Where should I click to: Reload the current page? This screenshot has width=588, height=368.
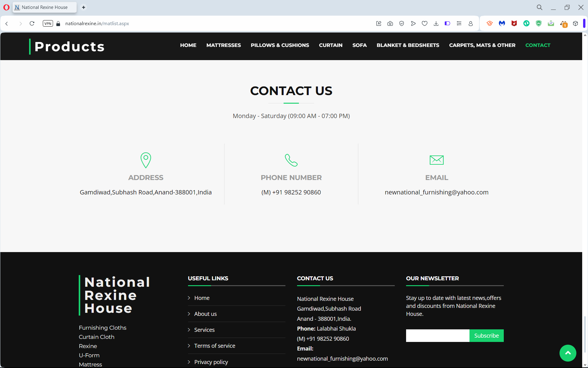click(32, 24)
